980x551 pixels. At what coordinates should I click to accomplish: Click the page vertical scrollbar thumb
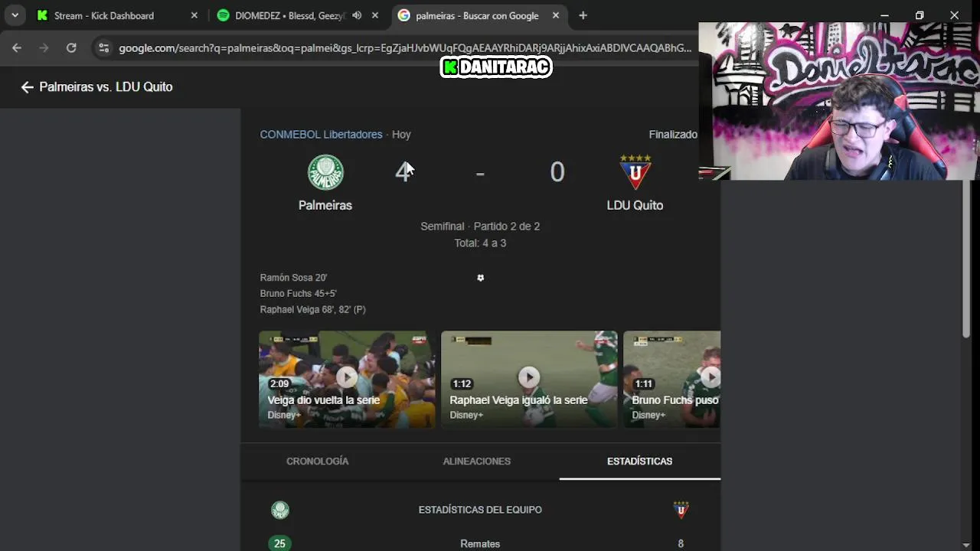pos(966,259)
